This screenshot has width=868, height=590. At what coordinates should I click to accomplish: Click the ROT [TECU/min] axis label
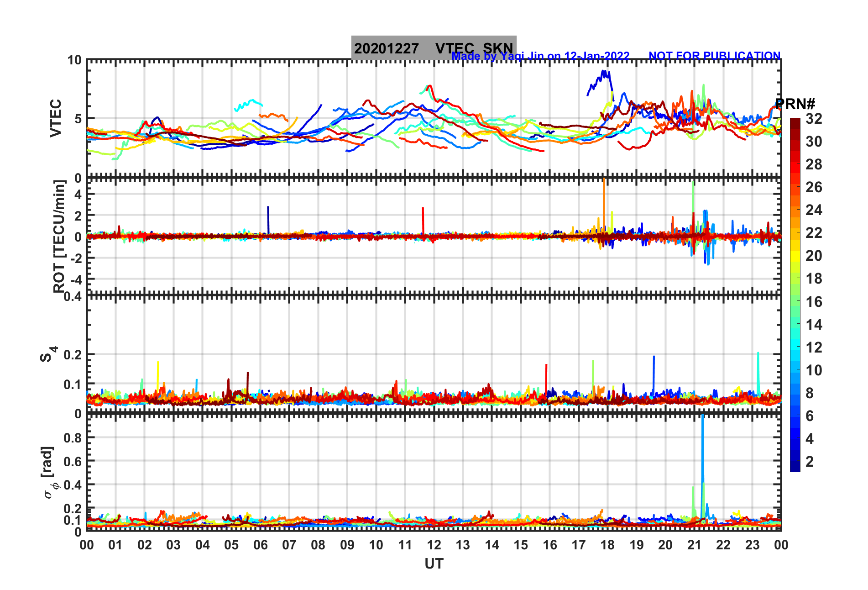(x=59, y=237)
